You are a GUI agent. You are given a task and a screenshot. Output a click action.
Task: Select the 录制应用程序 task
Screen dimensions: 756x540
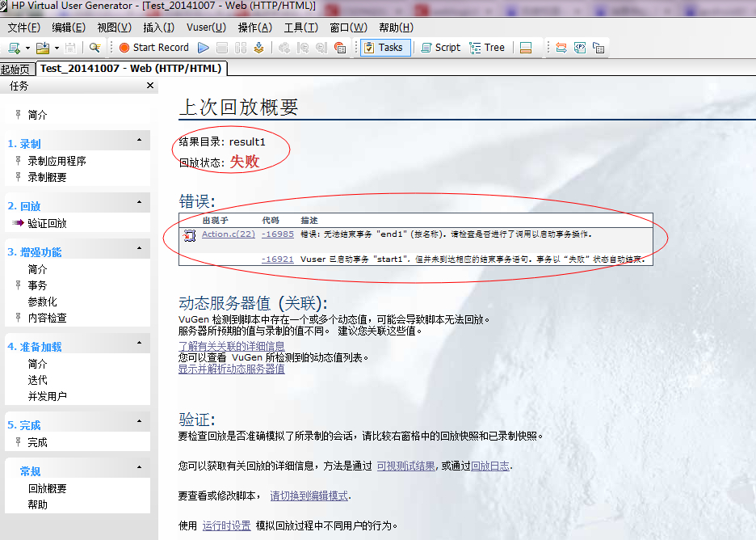(57, 161)
